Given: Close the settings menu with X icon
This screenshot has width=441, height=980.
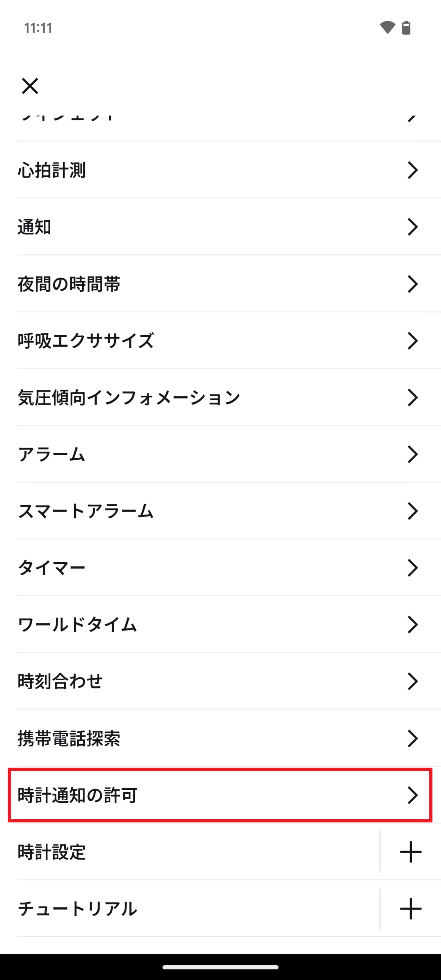Looking at the screenshot, I should [30, 86].
